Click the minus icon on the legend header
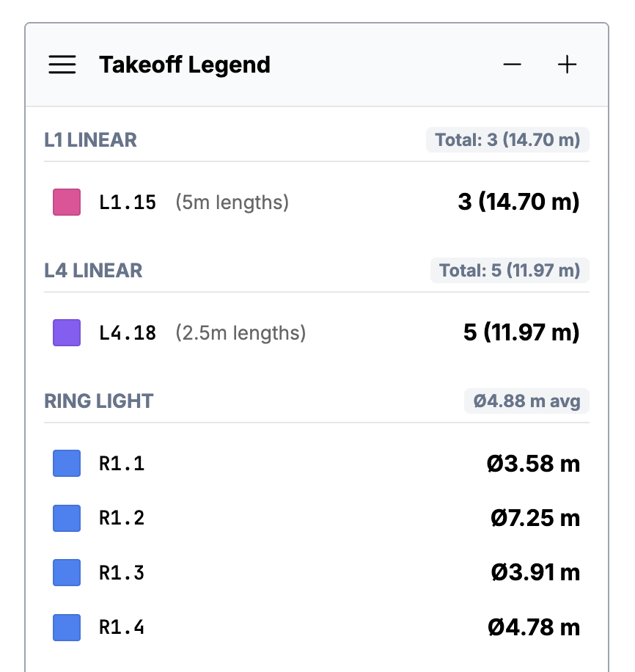Screen dimensions: 635x672 pyautogui.click(x=512, y=65)
